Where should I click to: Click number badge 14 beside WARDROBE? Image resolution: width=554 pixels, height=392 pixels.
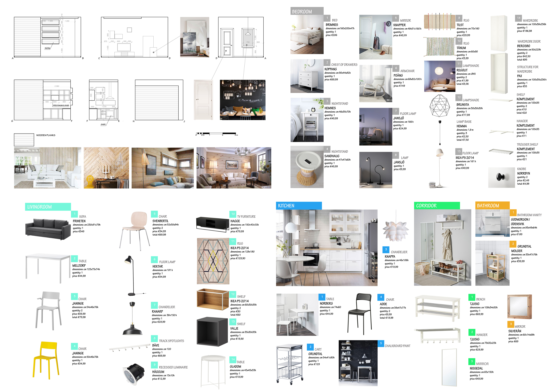518,18
